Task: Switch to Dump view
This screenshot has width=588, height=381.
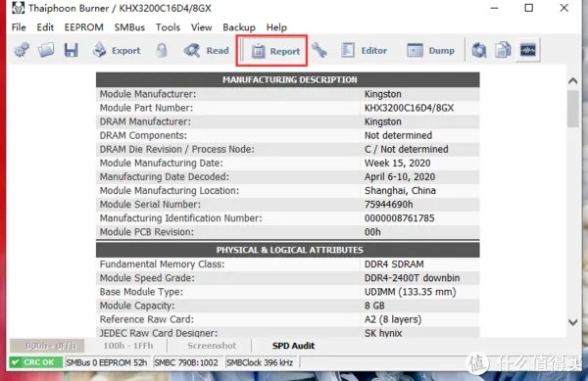Action: (430, 50)
